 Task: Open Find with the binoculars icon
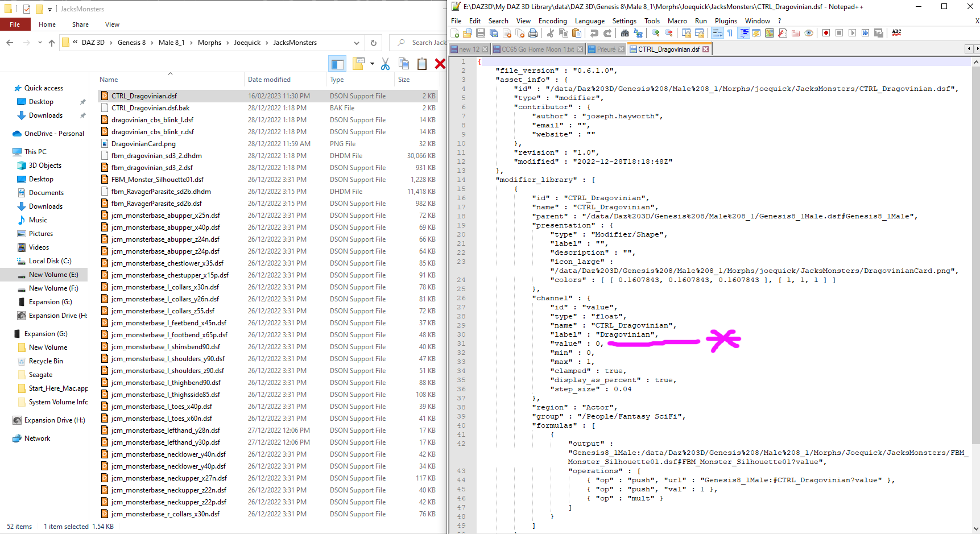tap(625, 33)
